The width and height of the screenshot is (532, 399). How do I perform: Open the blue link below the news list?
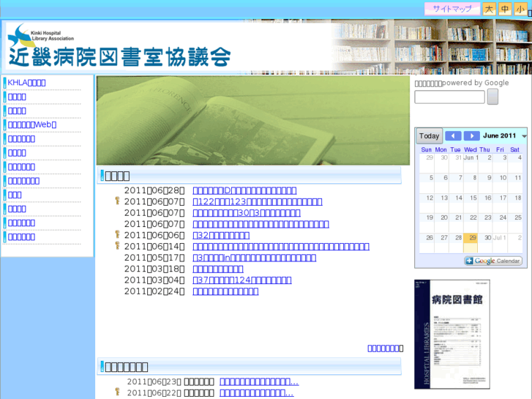[383, 348]
